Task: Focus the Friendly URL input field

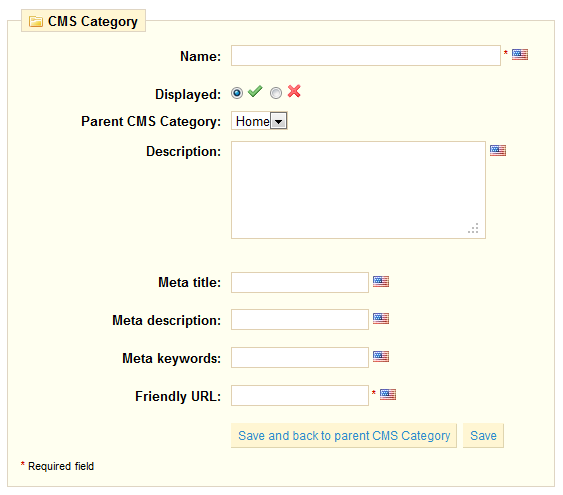Action: 300,396
